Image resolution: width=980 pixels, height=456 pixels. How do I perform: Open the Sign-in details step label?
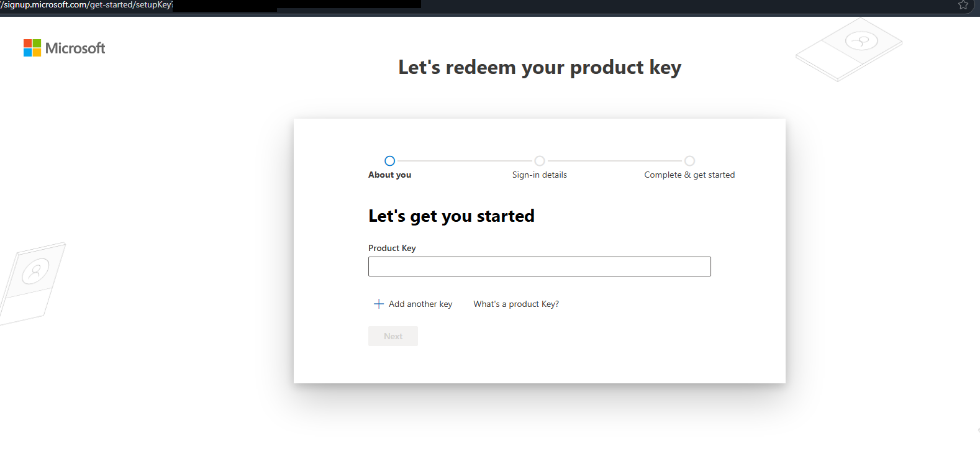point(540,175)
